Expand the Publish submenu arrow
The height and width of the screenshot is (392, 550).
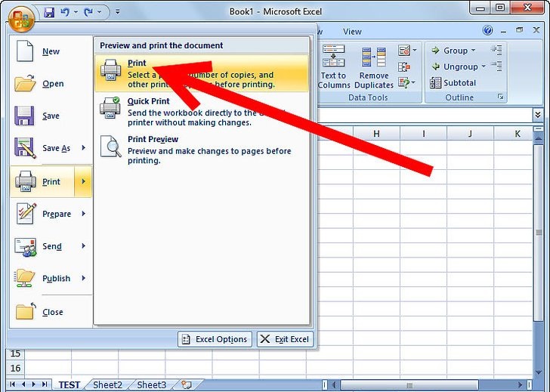[x=83, y=279]
